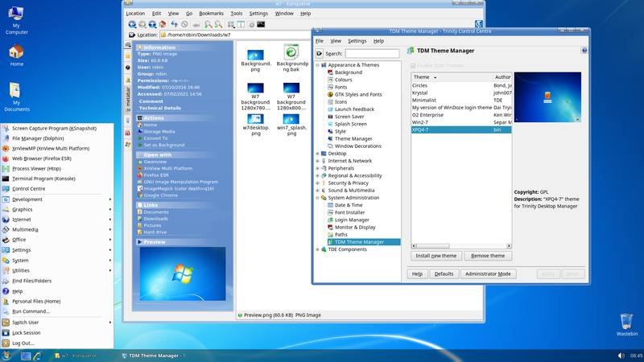Select the Win2-7 theme row
644x362 pixels.
click(x=461, y=122)
